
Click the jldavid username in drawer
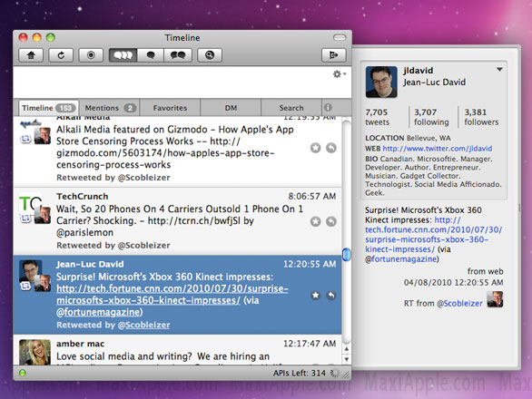coord(418,71)
